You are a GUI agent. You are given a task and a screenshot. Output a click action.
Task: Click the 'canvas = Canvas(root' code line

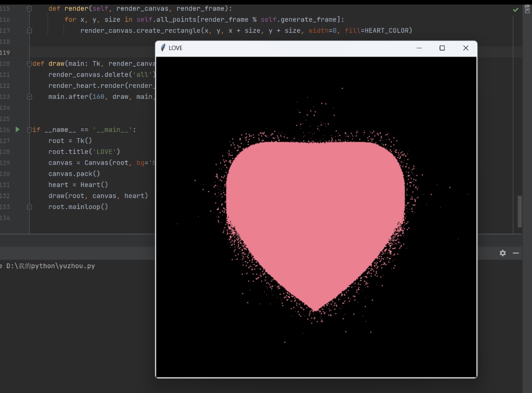click(x=102, y=163)
